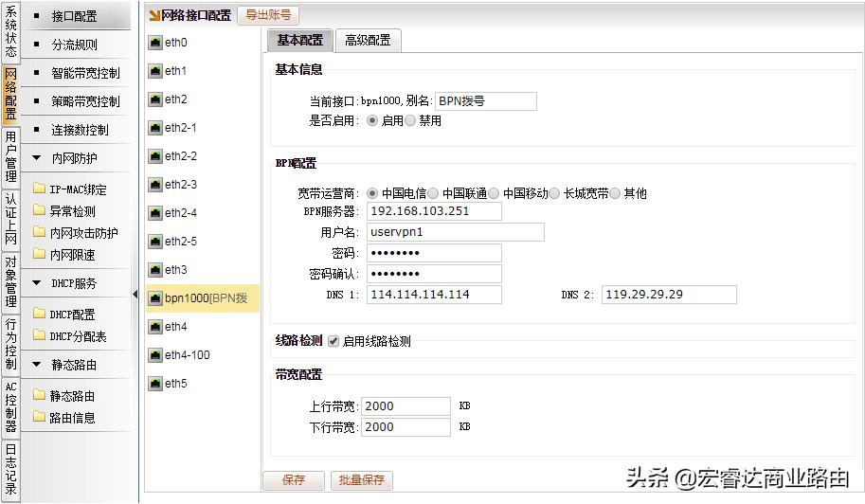Click the 内网攻击防护 folder icon
This screenshot has width=865, height=504.
(x=39, y=232)
